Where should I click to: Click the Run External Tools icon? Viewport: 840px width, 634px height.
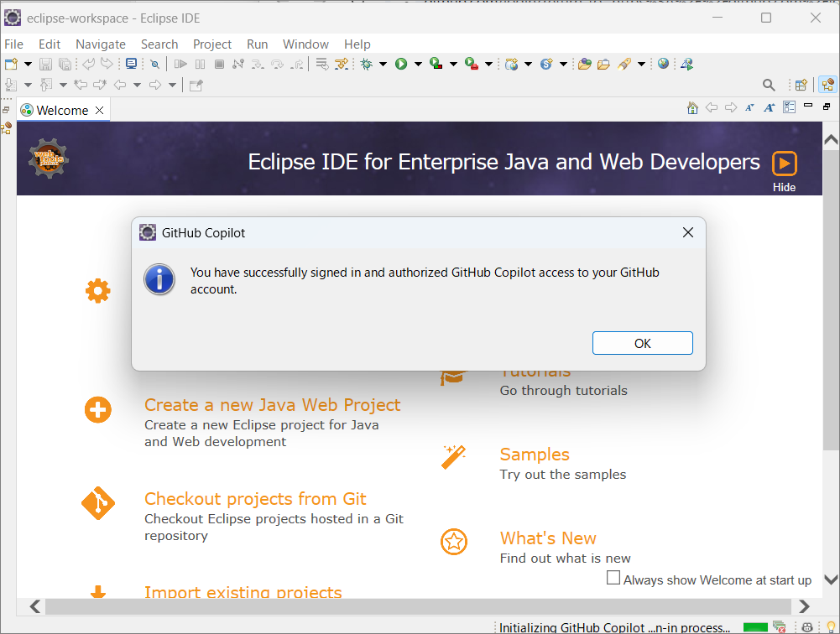click(472, 65)
